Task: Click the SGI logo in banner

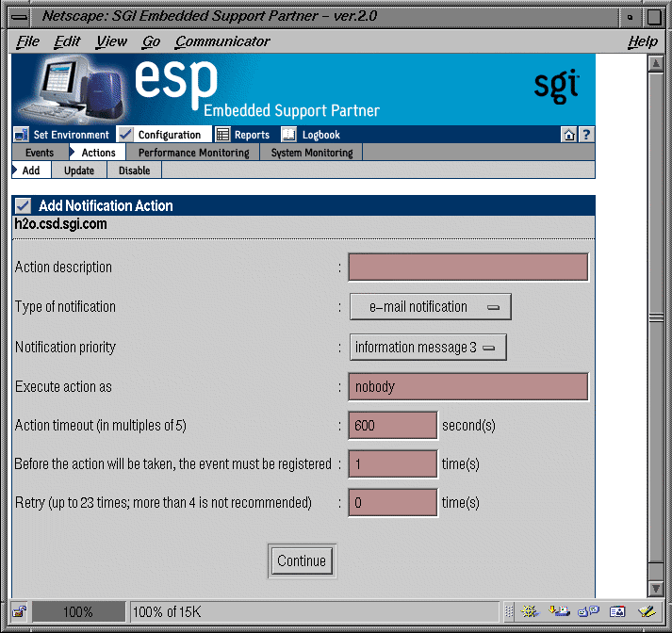Action: coord(557,87)
